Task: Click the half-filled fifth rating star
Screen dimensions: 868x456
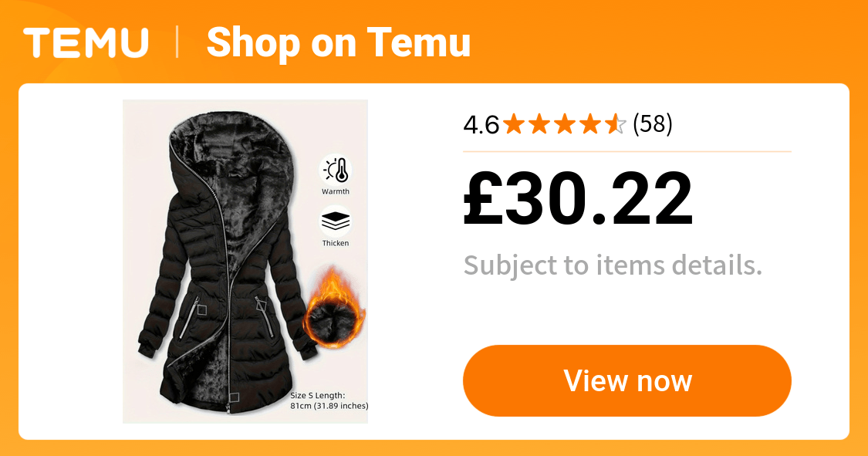Action: click(615, 124)
